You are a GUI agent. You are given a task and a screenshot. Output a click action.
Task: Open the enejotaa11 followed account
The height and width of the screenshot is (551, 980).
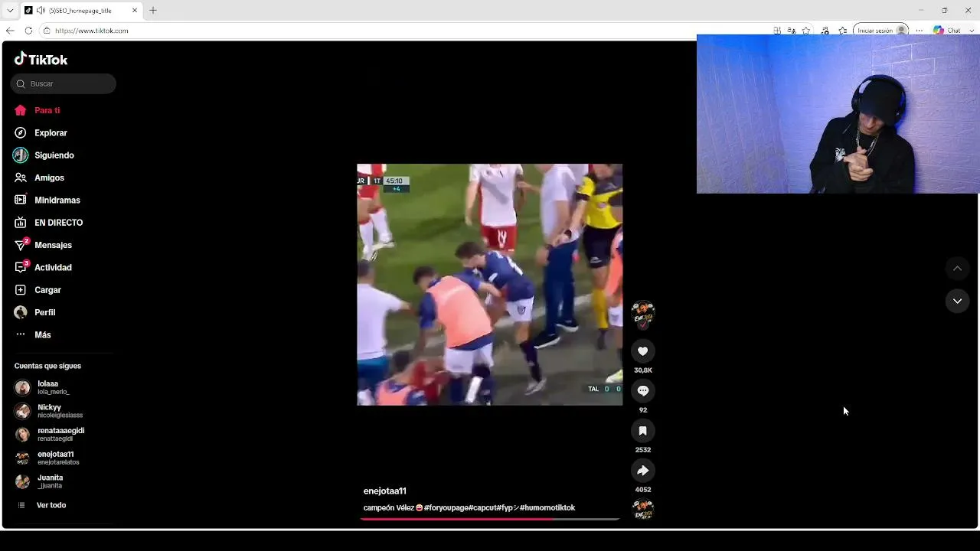[47, 458]
